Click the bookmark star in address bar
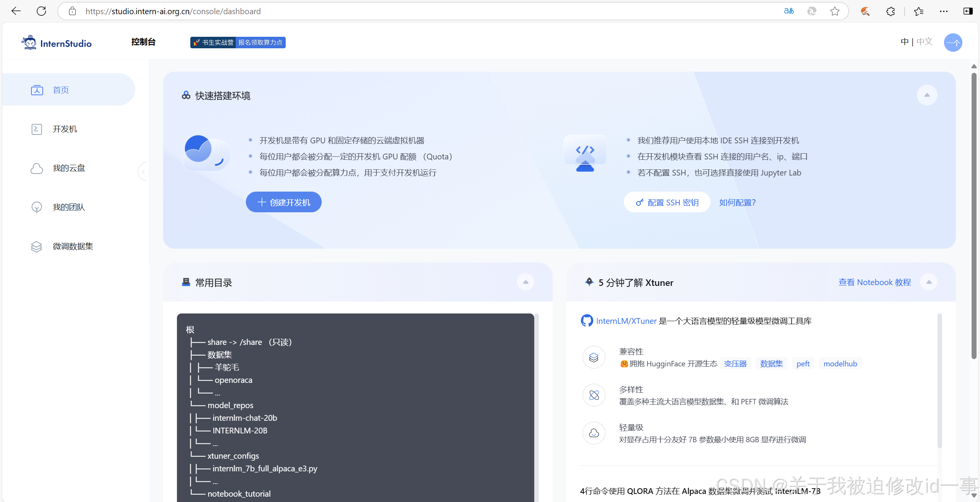This screenshot has width=980, height=502. pyautogui.click(x=835, y=11)
